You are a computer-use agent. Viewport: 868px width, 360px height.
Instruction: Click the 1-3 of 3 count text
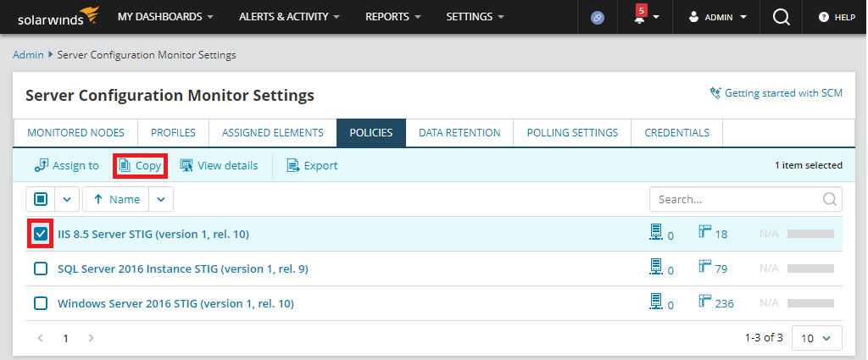(764, 337)
